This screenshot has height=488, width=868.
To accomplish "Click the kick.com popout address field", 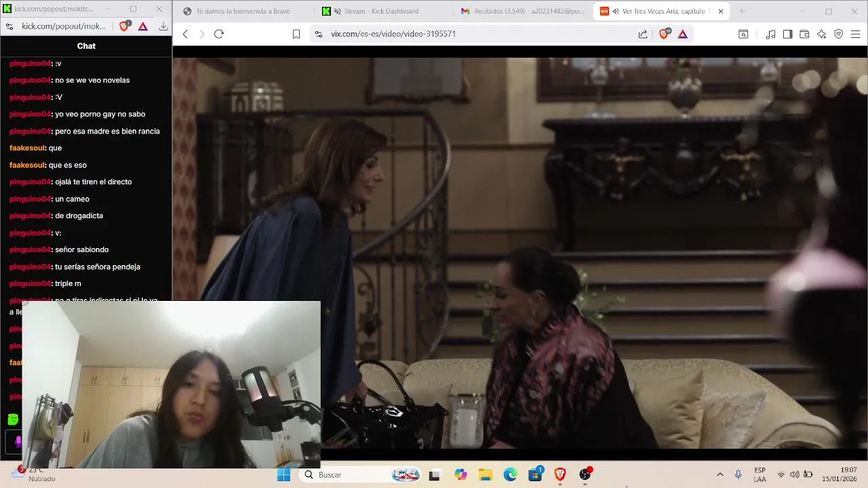I will click(x=64, y=26).
